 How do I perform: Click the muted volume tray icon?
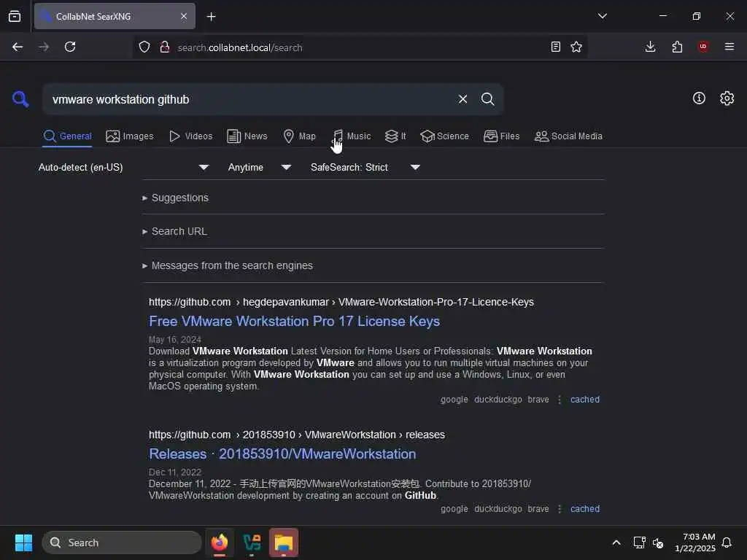[x=658, y=542]
